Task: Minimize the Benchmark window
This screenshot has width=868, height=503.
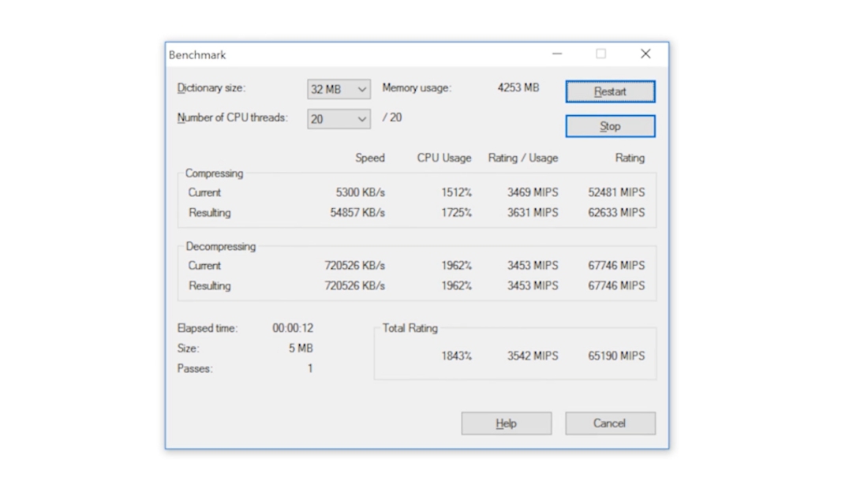Action: click(x=557, y=54)
